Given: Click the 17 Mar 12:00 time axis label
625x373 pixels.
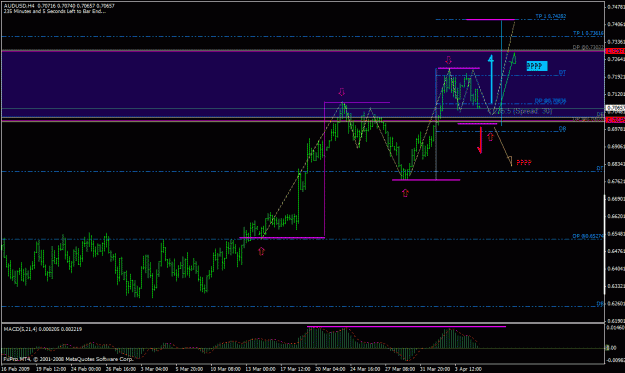Looking at the screenshot, I should coord(295,369).
